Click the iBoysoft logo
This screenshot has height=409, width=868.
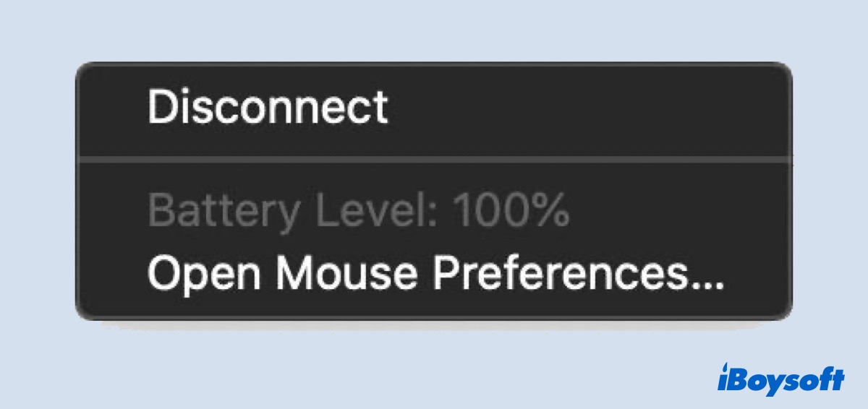point(780,378)
